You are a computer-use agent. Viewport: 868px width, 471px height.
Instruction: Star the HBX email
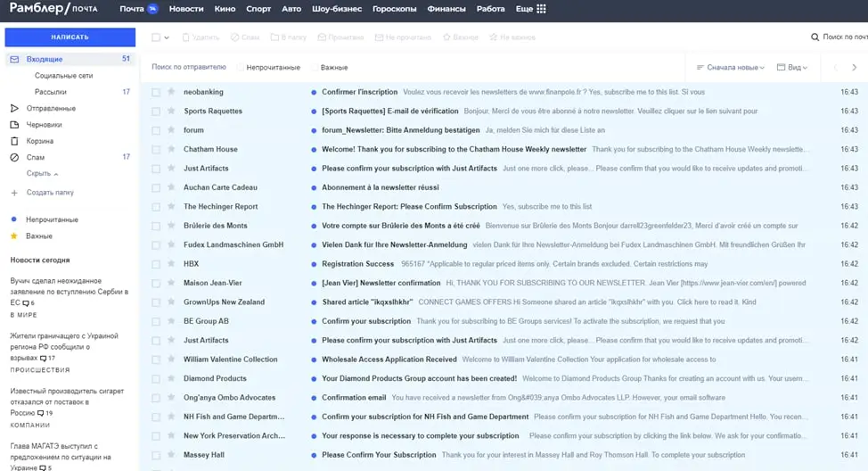[171, 264]
